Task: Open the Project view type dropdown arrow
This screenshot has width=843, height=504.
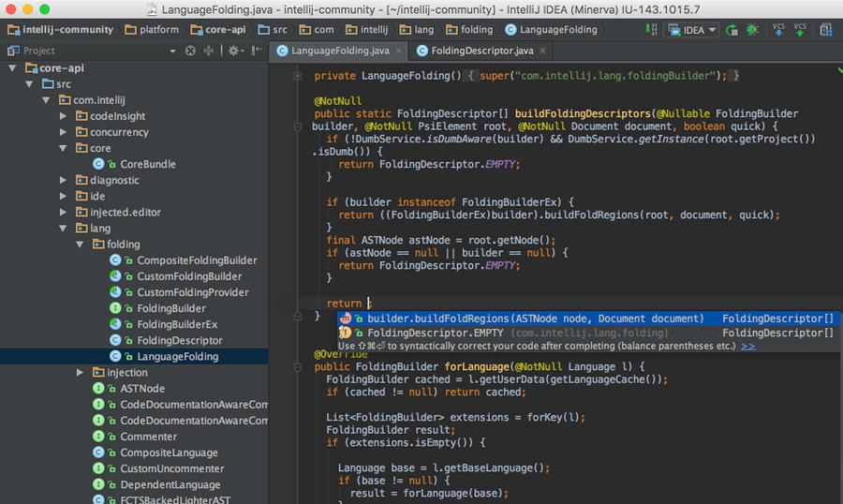Action: 172,52
